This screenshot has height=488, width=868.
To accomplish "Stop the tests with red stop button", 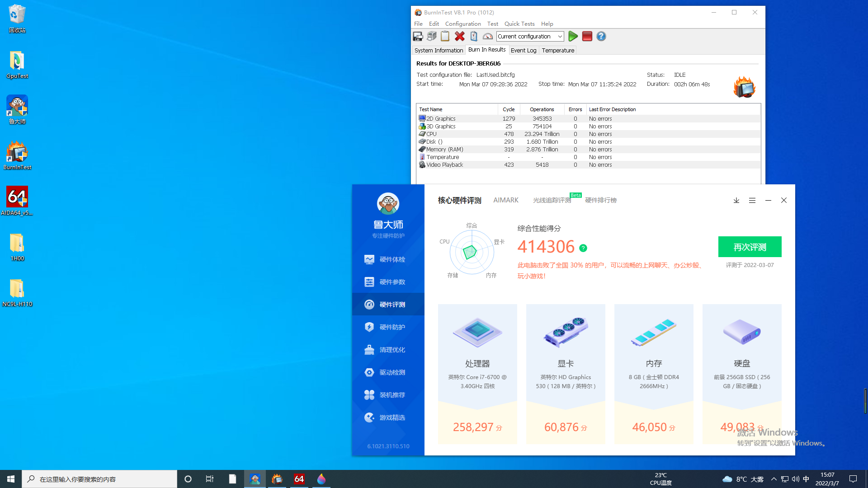I will click(x=587, y=36).
